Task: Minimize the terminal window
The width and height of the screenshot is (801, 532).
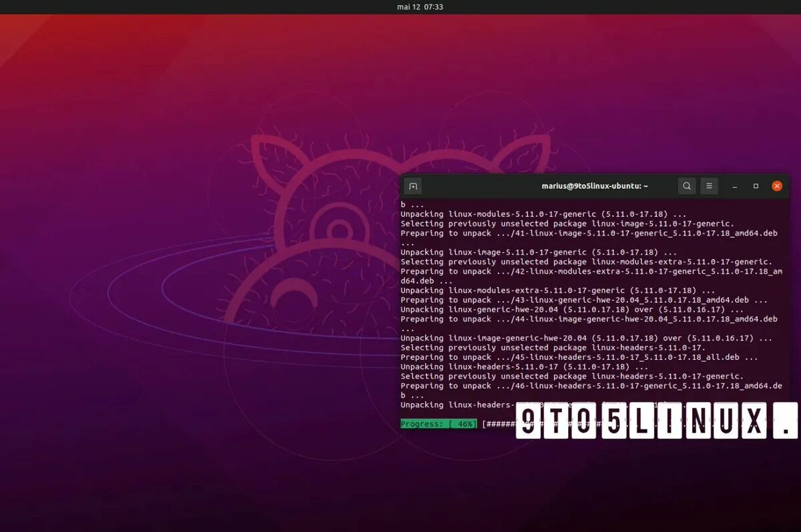Action: (x=735, y=186)
